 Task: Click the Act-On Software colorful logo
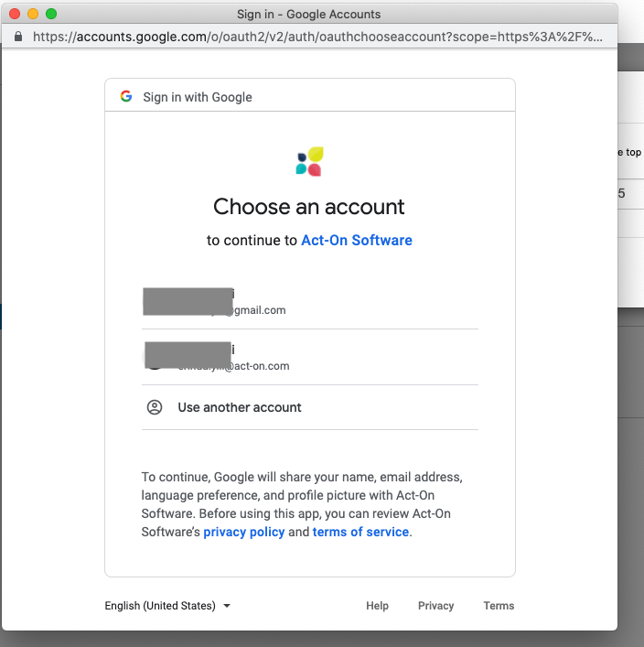[x=309, y=161]
